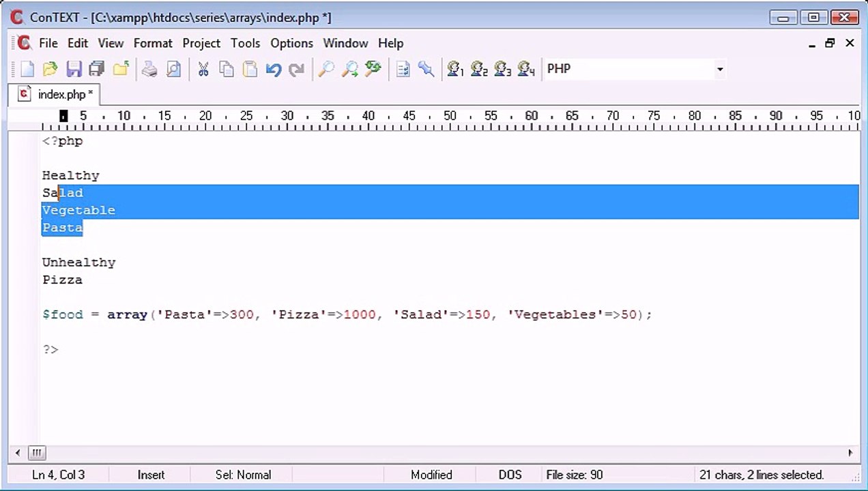Cut the selected text
The image size is (868, 491).
(203, 69)
